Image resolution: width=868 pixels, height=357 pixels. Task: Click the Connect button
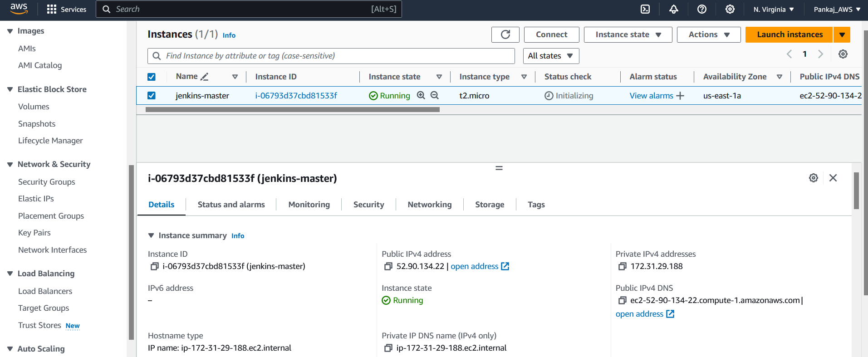coord(551,34)
